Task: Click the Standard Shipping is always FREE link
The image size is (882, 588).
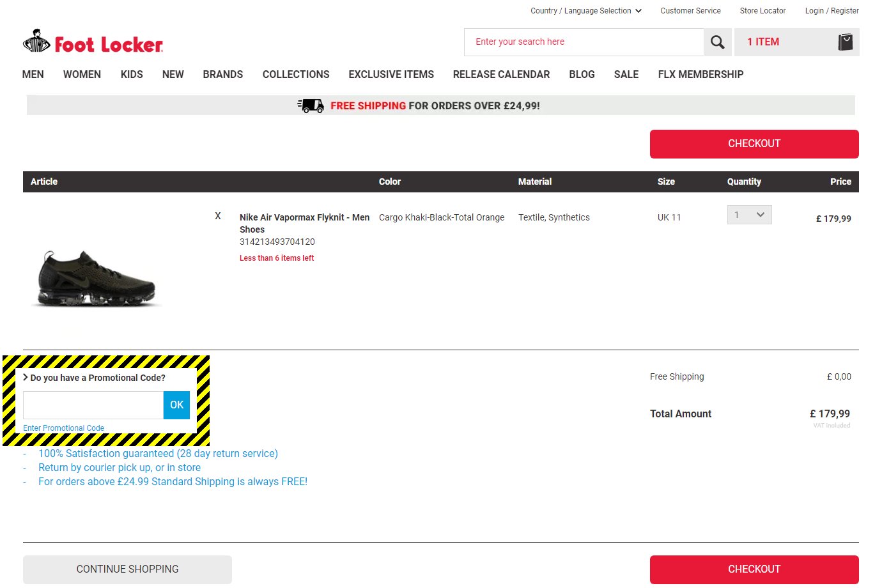Action: coord(173,482)
